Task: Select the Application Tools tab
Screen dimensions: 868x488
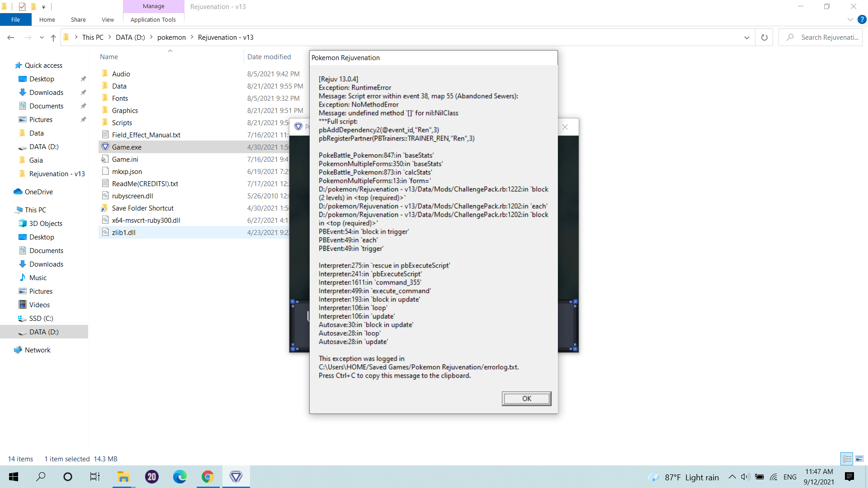Action: pyautogui.click(x=153, y=19)
